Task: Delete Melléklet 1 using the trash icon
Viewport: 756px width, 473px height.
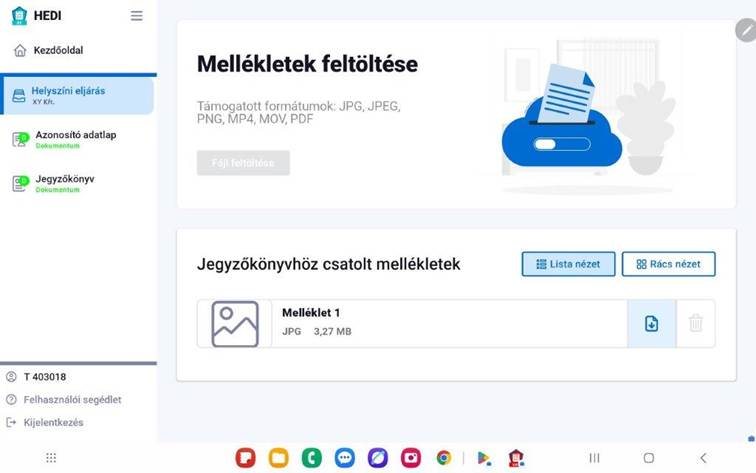Action: [x=696, y=324]
